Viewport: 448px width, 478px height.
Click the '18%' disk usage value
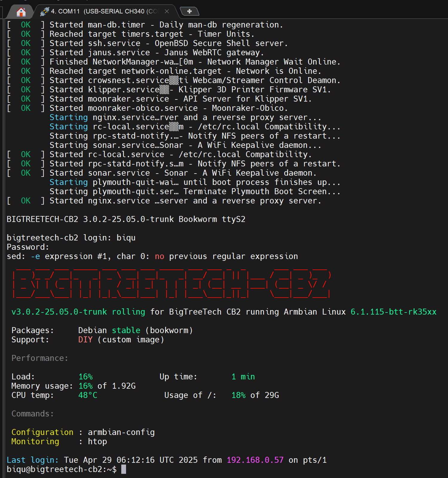238,395
